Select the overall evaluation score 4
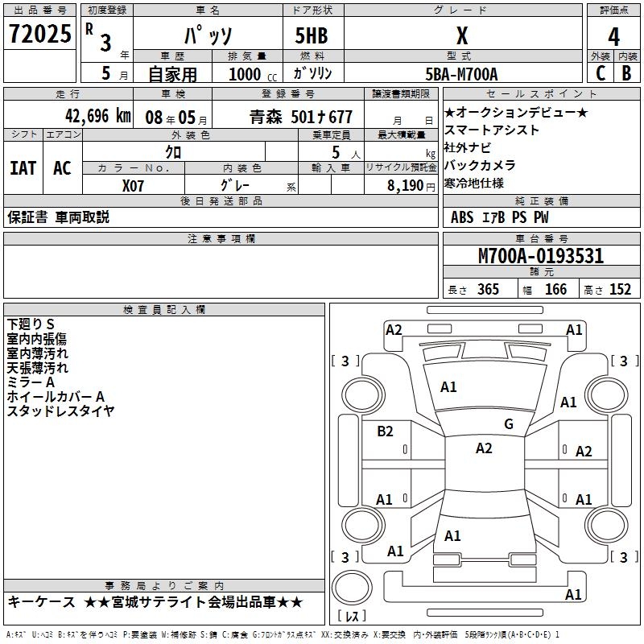644x644 pixels. click(613, 36)
